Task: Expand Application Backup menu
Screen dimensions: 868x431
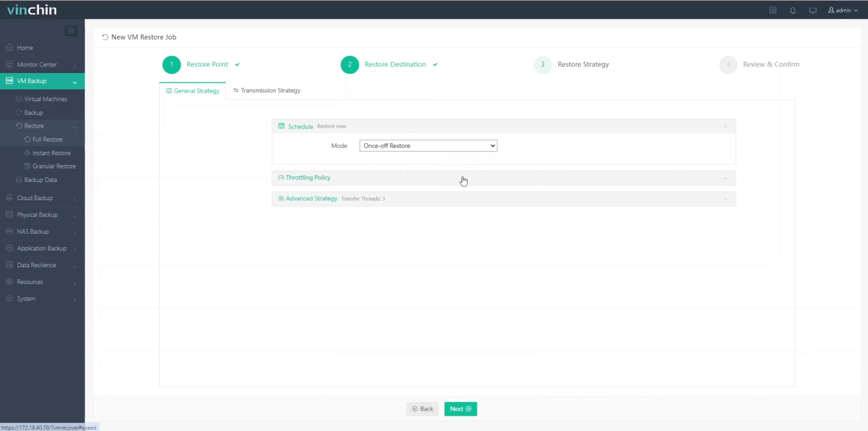Action: pos(42,248)
